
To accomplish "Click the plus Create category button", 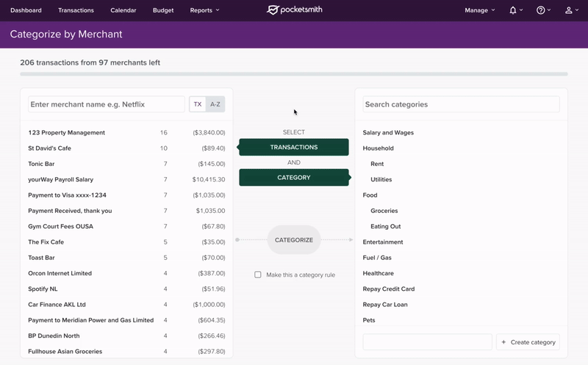I will coord(528,342).
